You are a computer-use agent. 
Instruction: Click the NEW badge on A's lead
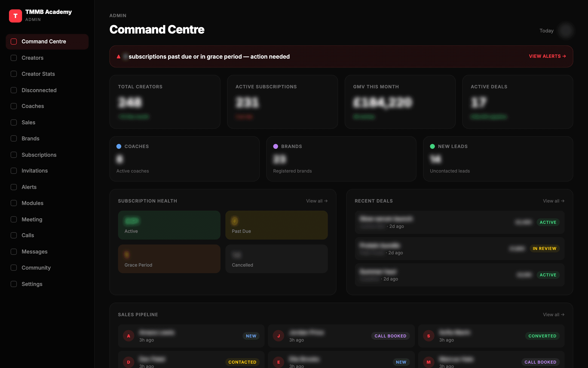click(x=251, y=336)
